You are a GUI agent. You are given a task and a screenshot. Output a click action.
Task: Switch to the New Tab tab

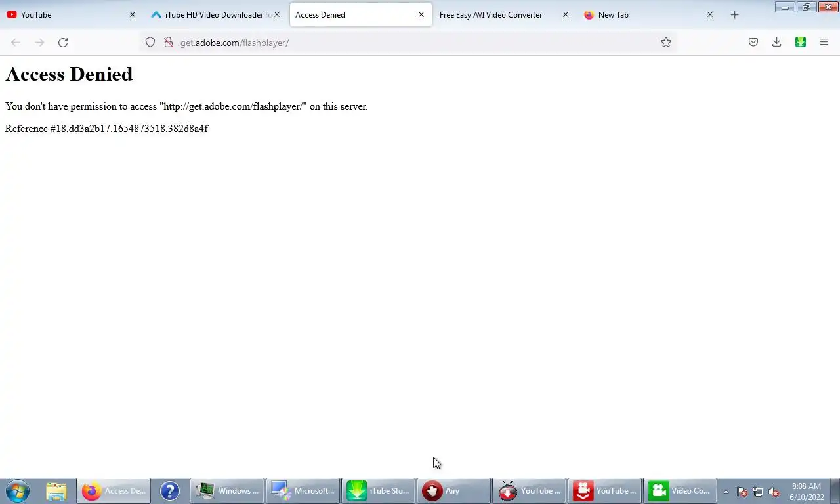pos(650,14)
